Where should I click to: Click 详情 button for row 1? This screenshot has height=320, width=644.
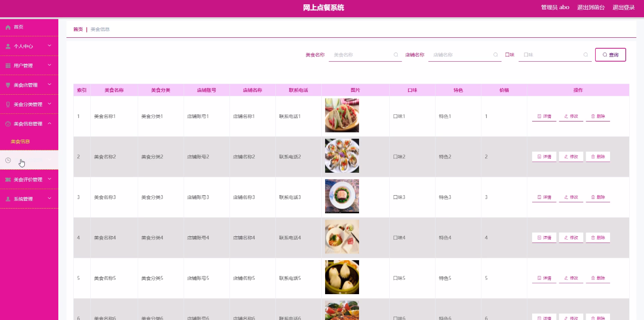(544, 116)
